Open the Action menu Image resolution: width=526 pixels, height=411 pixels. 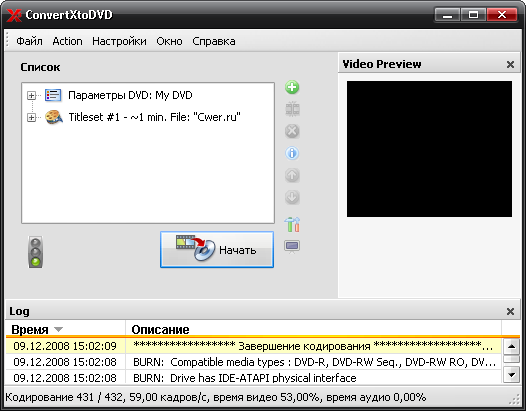coord(67,41)
